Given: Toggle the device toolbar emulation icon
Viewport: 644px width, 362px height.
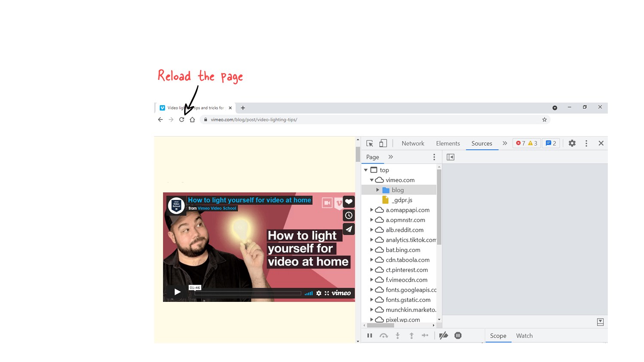Looking at the screenshot, I should (x=383, y=143).
